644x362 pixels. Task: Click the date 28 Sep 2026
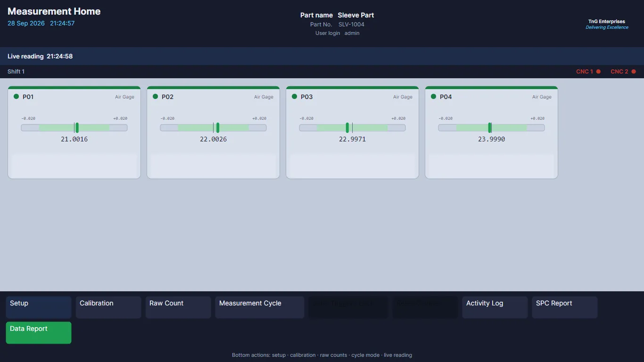tap(26, 23)
